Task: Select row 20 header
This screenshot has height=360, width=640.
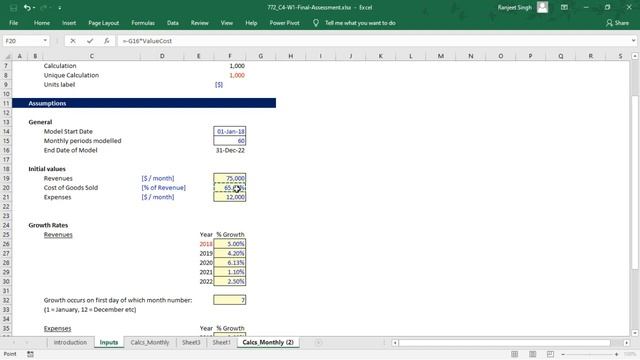Action: 6,188
